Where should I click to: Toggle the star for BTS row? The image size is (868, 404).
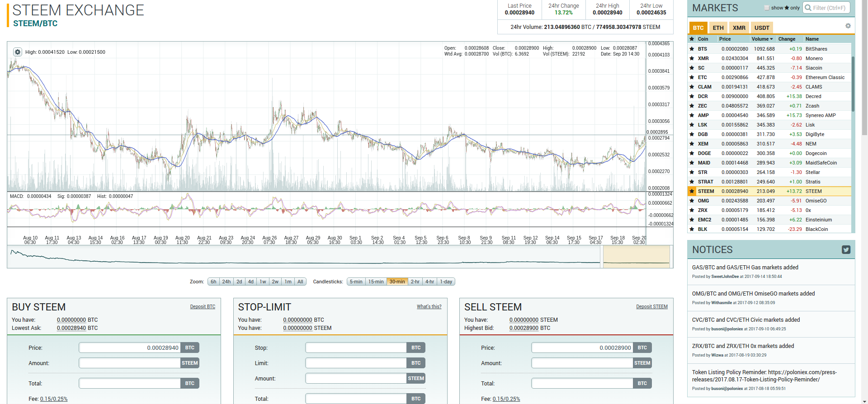[x=692, y=49]
